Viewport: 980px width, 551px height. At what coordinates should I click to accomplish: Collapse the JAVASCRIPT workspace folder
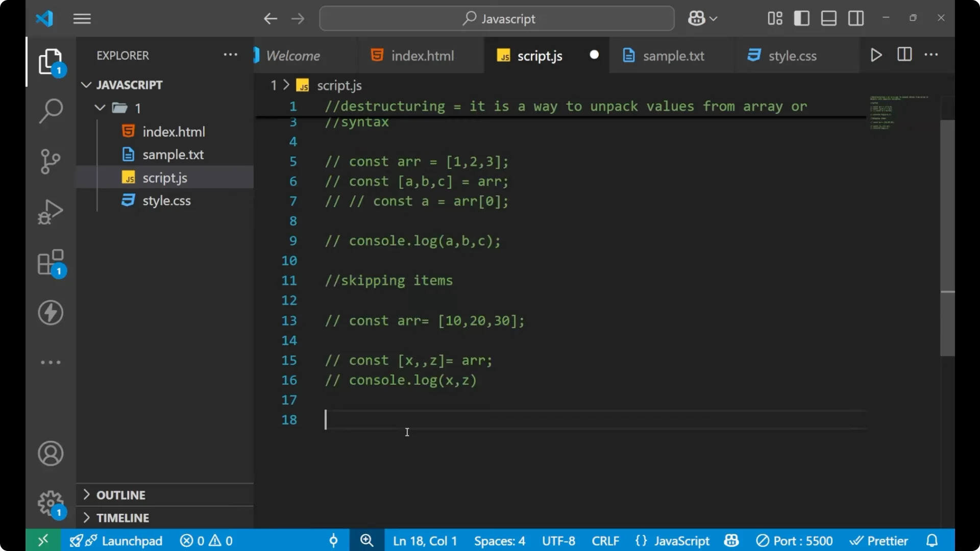(x=86, y=85)
